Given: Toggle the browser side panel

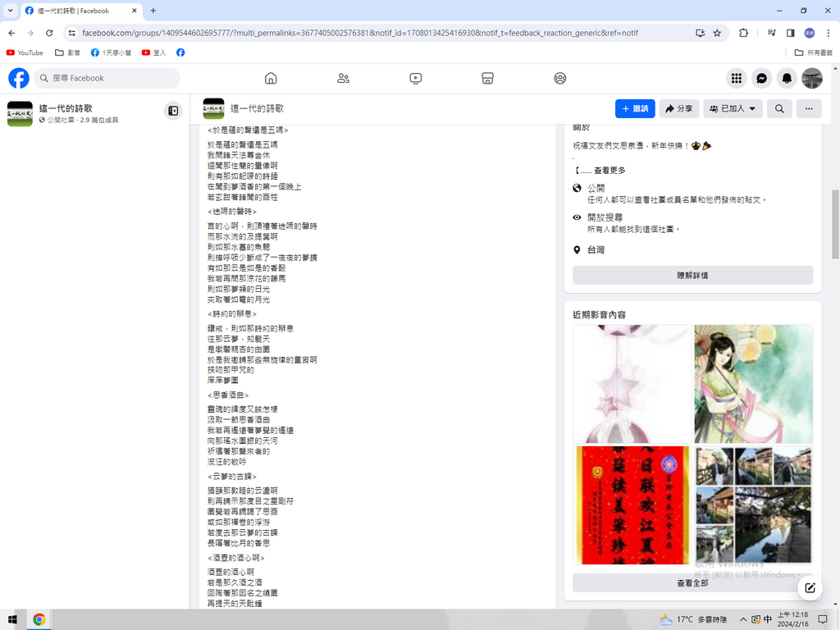Looking at the screenshot, I should (790, 33).
